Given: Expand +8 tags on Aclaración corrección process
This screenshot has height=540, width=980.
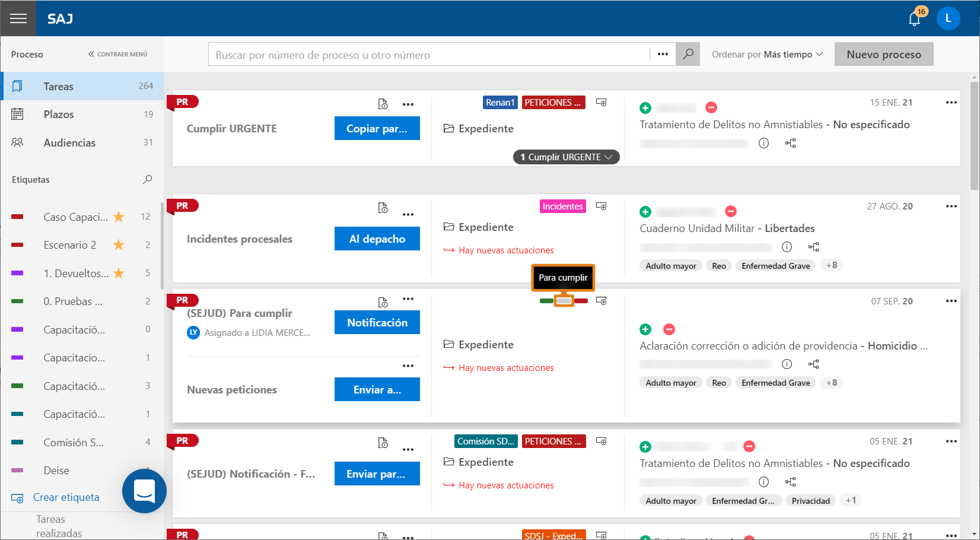Looking at the screenshot, I should tap(832, 383).
